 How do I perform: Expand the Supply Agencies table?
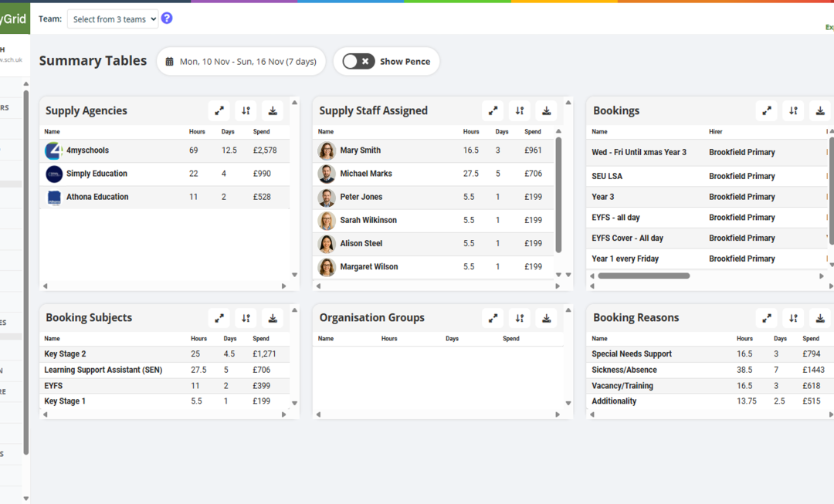[x=219, y=111]
